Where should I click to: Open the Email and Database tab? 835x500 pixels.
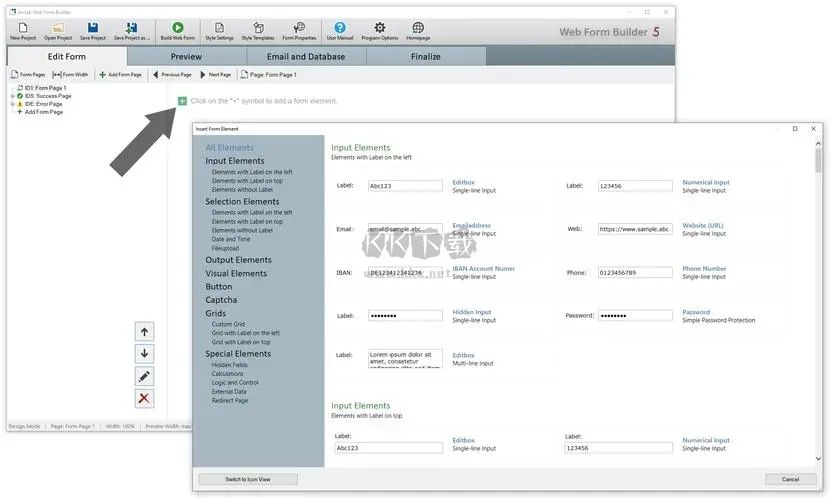pos(306,57)
